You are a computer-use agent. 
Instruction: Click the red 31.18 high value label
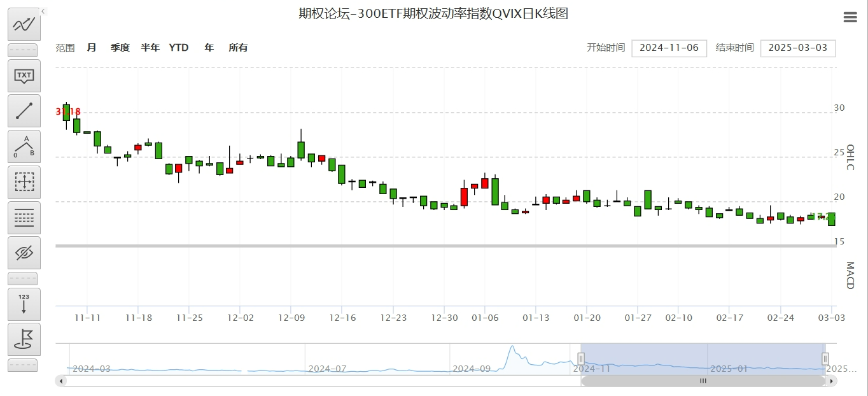[x=68, y=112]
